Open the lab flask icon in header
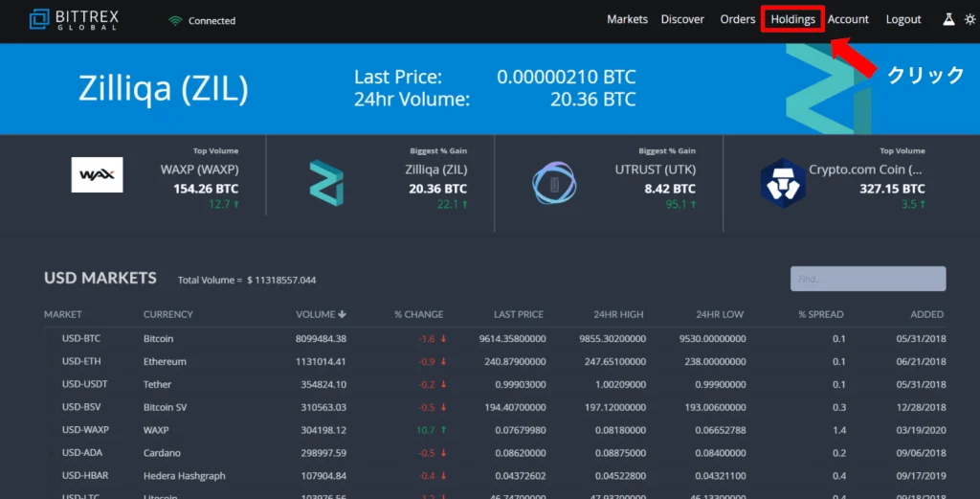The width and height of the screenshot is (980, 499). click(948, 19)
